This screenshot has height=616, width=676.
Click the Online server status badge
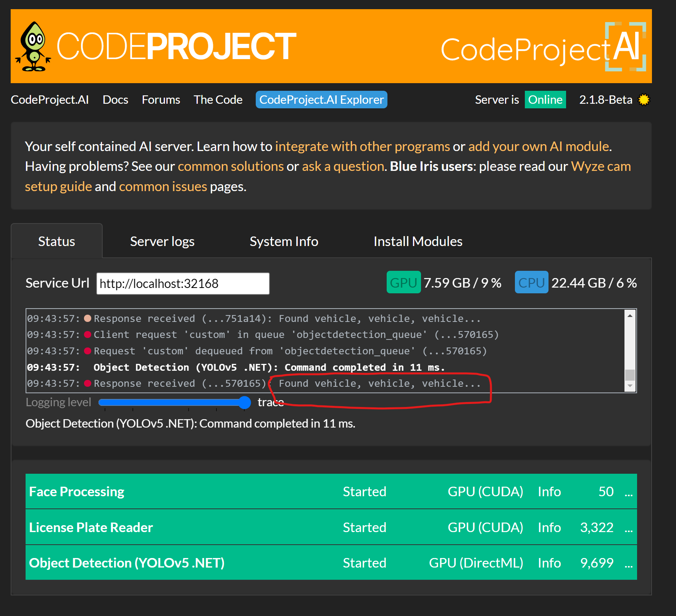tap(545, 100)
